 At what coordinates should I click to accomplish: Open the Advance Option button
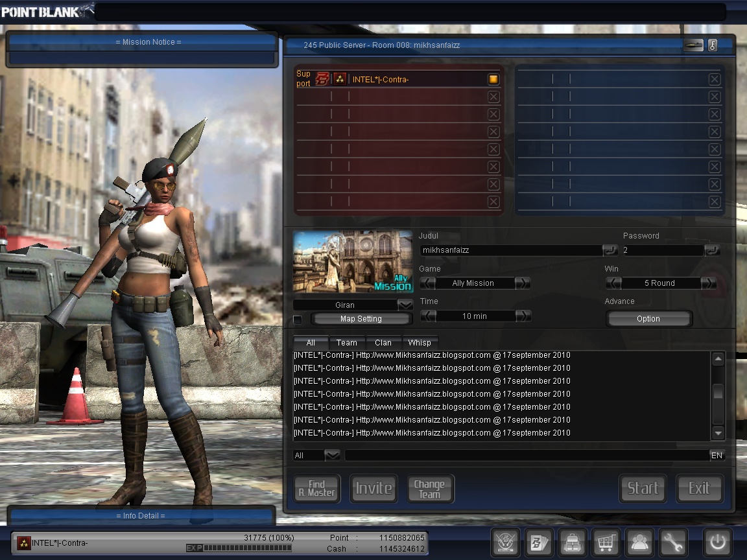[x=648, y=319]
